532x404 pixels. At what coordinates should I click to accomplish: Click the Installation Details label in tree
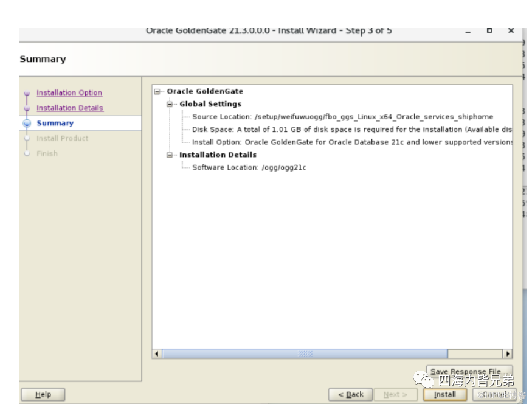(218, 155)
